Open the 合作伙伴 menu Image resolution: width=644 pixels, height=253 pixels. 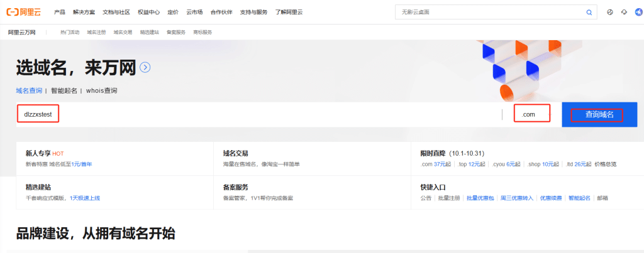pyautogui.click(x=221, y=13)
